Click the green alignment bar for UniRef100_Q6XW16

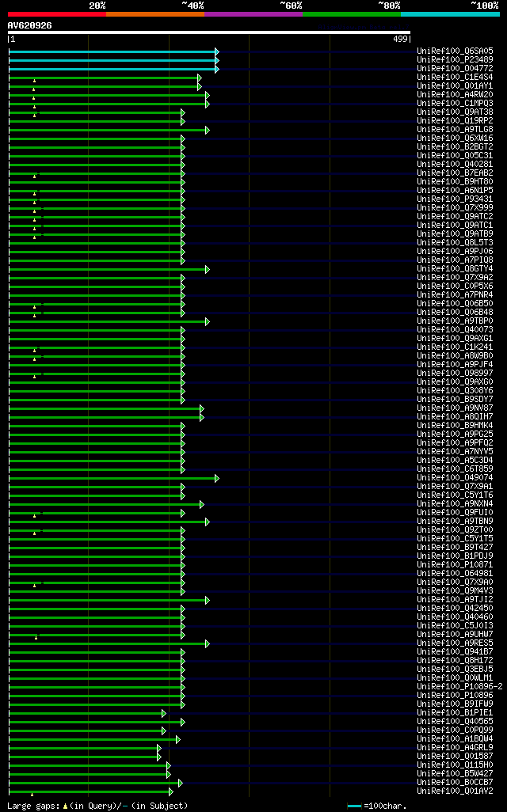[x=95, y=138]
